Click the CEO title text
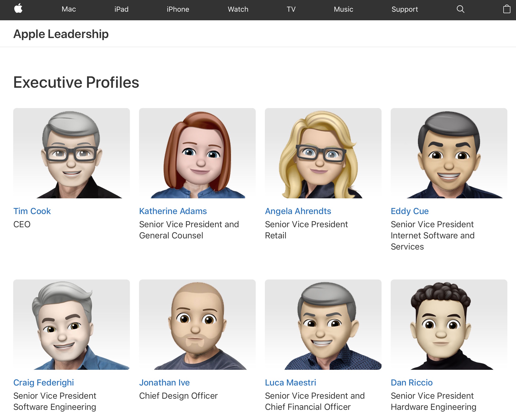Screen dimensions: 516x420 [x=22, y=224]
